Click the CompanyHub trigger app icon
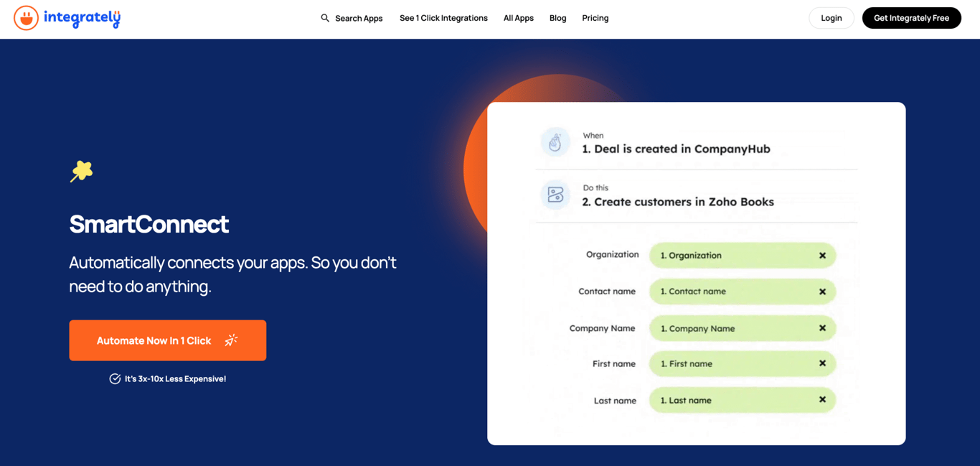The height and width of the screenshot is (466, 980). click(x=555, y=141)
